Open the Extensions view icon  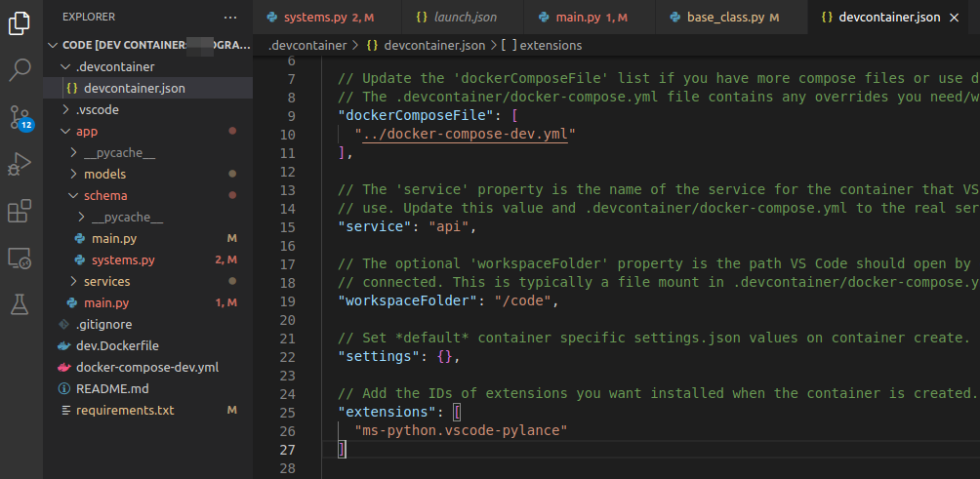coord(20,211)
